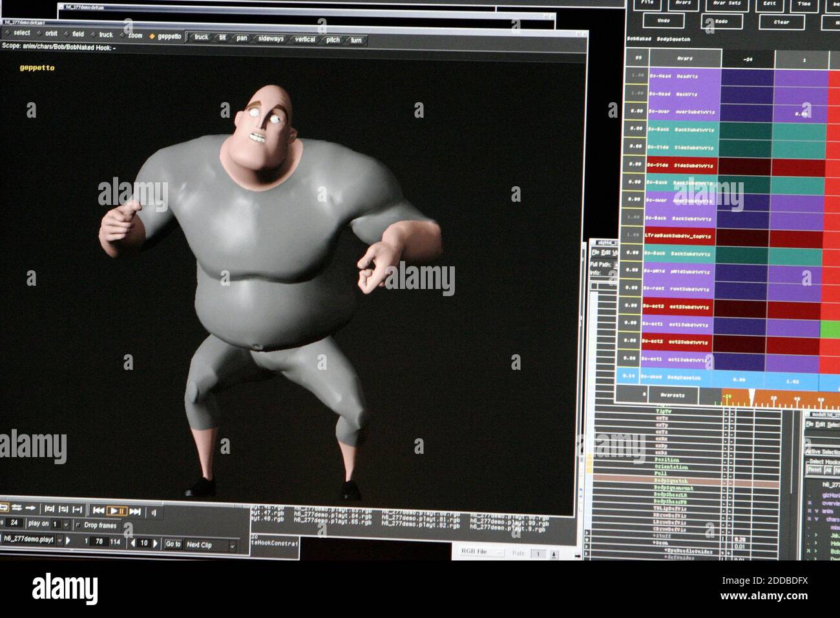
Task: Click the Reset button under Select Hooks
Action: 815,470
